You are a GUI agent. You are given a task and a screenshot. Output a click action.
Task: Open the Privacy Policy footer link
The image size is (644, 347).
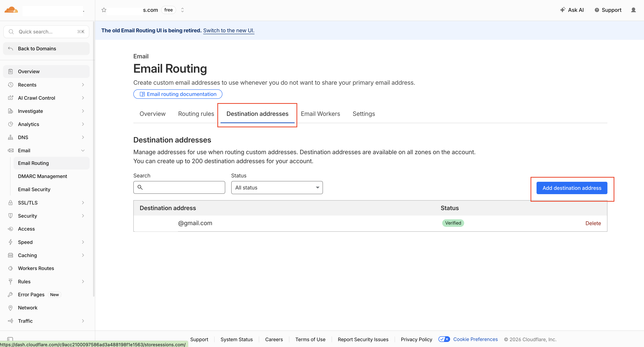pos(416,339)
